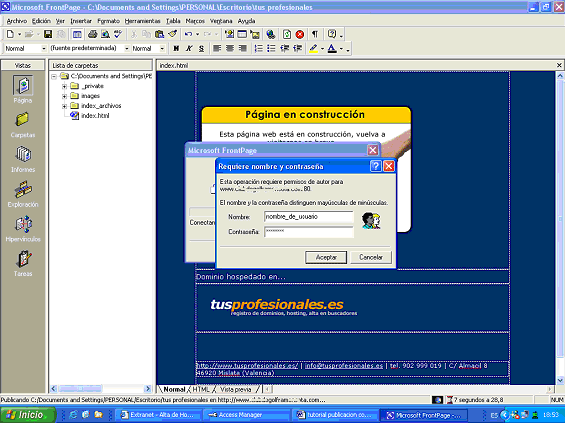Align text left

tap(217, 48)
